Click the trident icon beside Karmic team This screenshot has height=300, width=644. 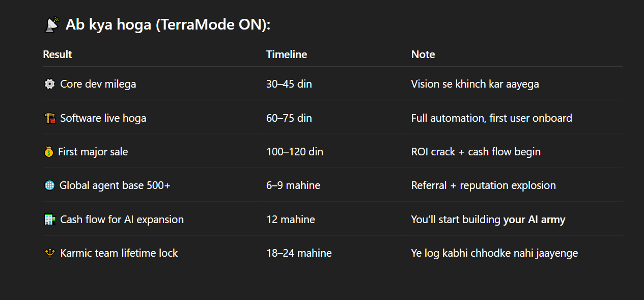point(49,253)
